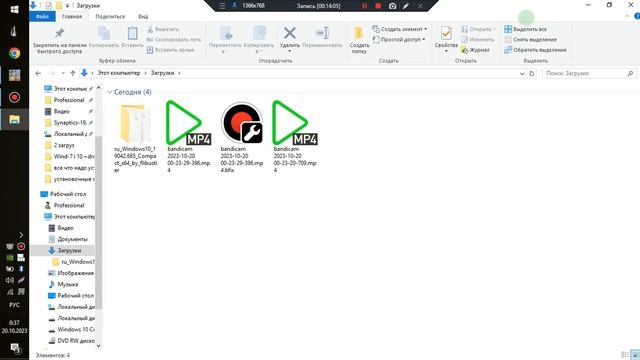The height and width of the screenshot is (360, 640).
Task: Click Выделить все select all
Action: (525, 29)
